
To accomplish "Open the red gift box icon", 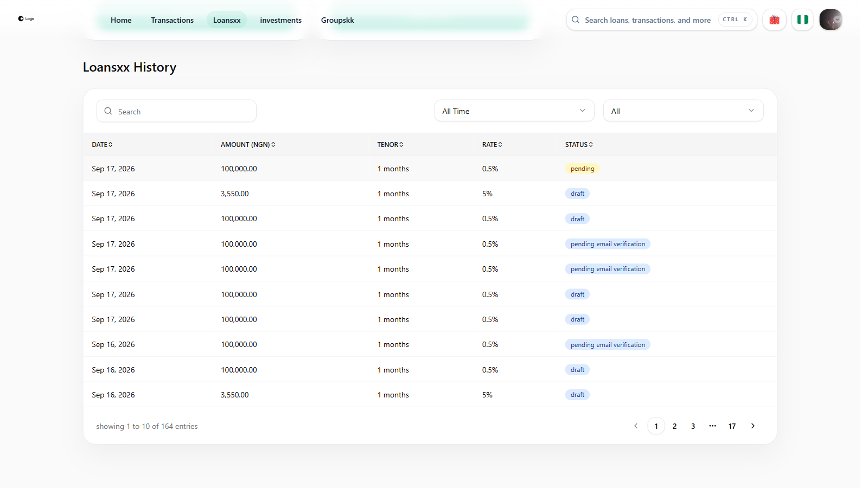I will click(774, 20).
